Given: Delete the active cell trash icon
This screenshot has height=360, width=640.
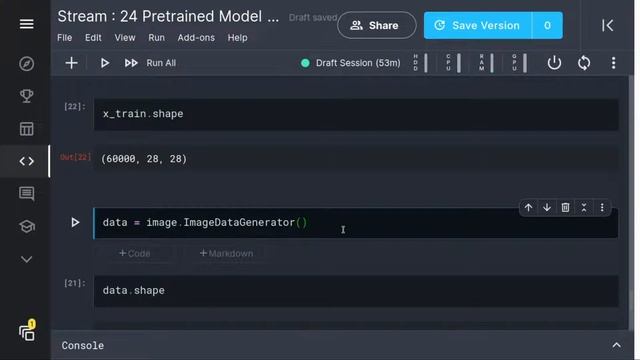Looking at the screenshot, I should [x=565, y=207].
